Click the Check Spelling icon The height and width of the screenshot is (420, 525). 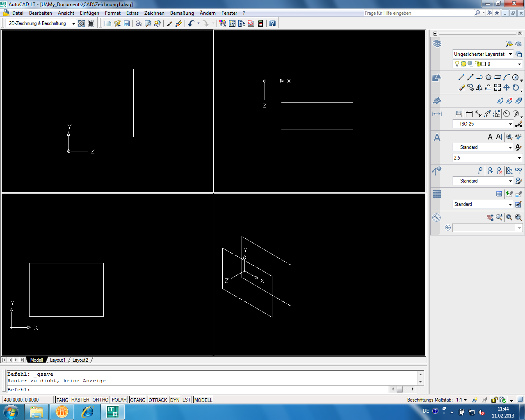coord(518,137)
